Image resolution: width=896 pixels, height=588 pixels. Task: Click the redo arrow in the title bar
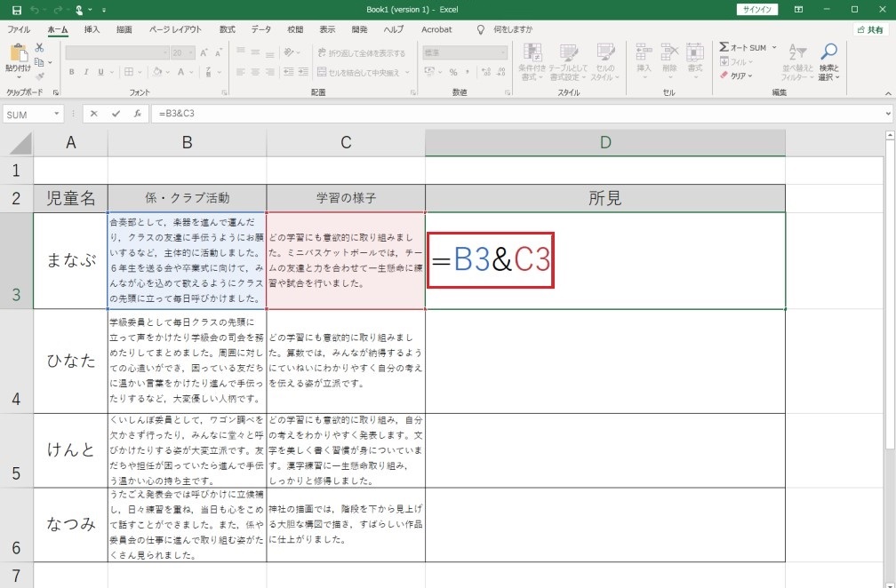pos(57,10)
